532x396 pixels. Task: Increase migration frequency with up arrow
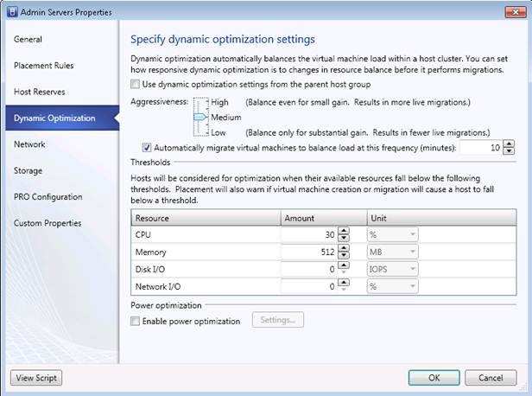click(x=508, y=144)
